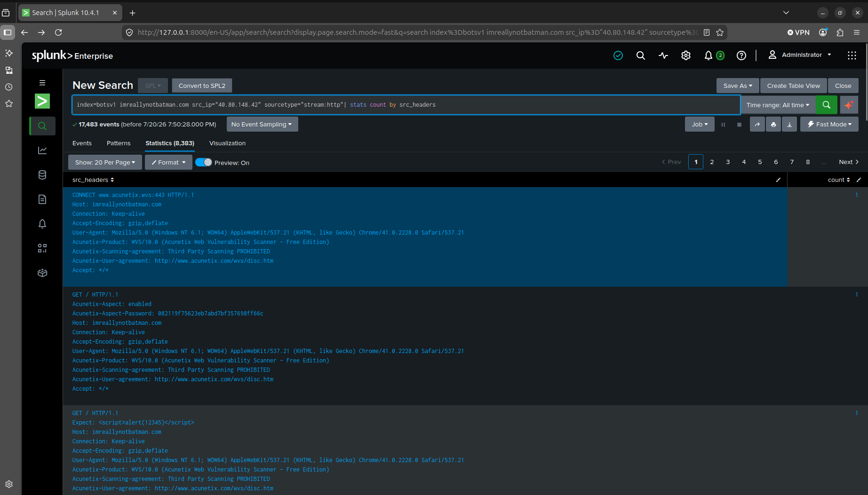
Task: Switch to the Visualization tab
Action: click(x=227, y=143)
